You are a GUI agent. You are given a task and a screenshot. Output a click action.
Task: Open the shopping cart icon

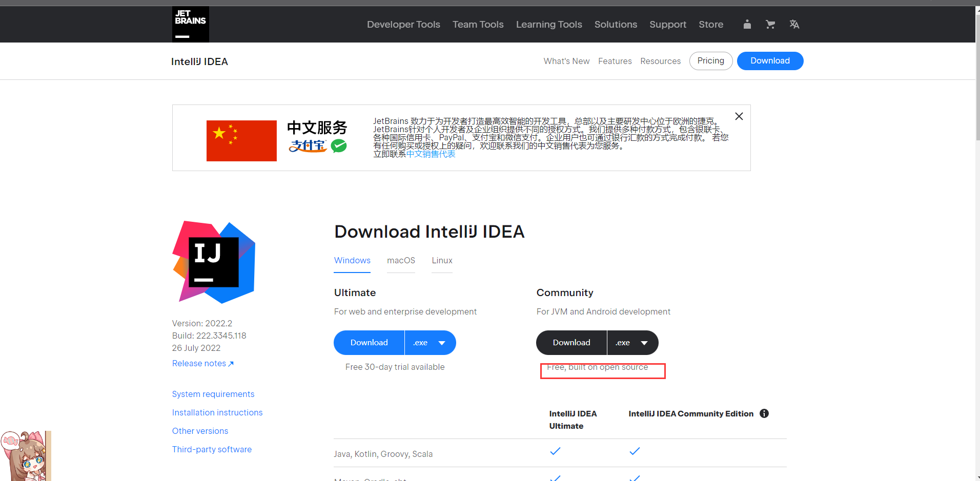pos(770,24)
